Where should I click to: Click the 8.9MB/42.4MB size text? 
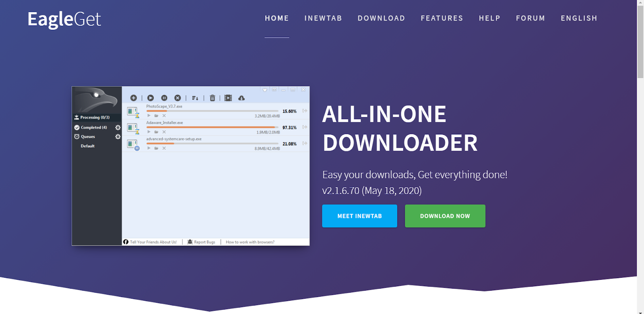(267, 149)
